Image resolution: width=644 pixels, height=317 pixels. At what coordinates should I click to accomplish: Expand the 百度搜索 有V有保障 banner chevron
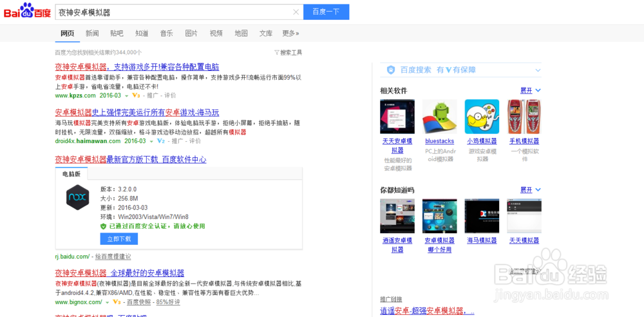tap(538, 70)
